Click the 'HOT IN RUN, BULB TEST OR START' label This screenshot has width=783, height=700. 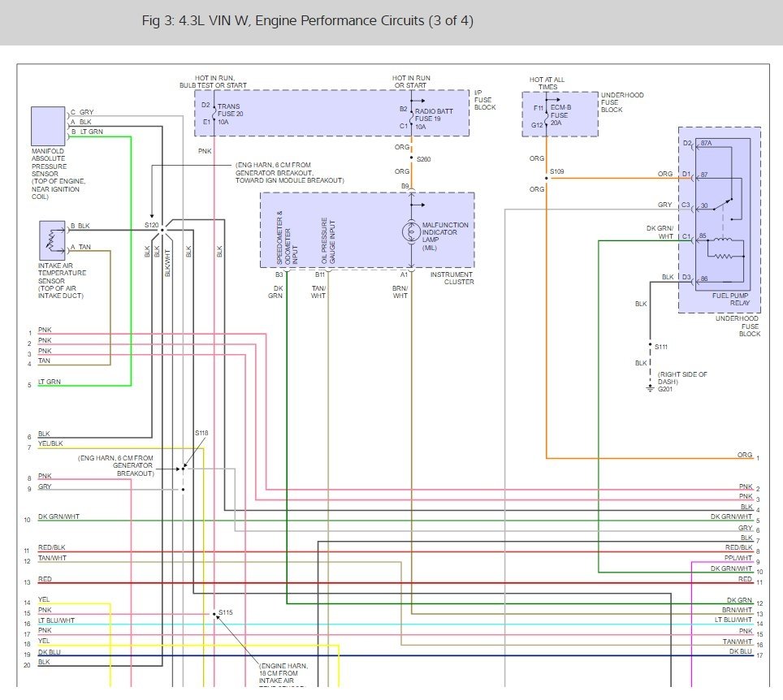(214, 81)
